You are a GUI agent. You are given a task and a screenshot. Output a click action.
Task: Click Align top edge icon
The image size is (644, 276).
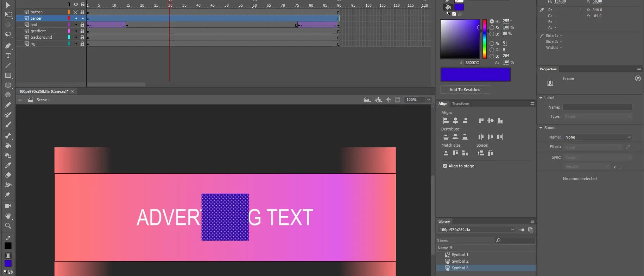481,121
